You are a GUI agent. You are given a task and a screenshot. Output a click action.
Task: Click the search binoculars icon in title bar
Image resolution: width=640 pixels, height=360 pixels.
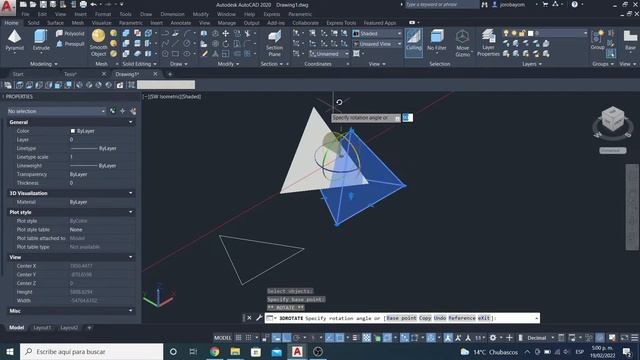pos(484,4)
